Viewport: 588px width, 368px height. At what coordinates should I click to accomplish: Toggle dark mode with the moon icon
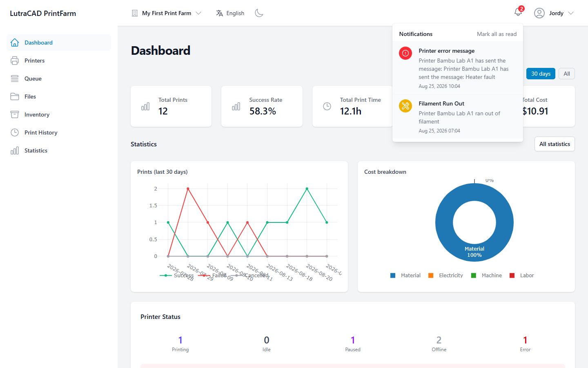pos(259,13)
